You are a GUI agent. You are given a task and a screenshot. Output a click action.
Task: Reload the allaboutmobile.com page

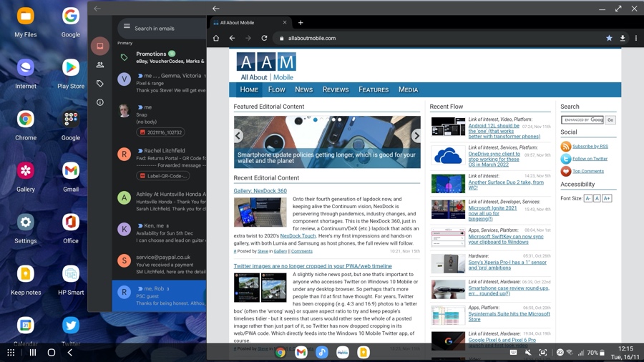click(x=264, y=38)
